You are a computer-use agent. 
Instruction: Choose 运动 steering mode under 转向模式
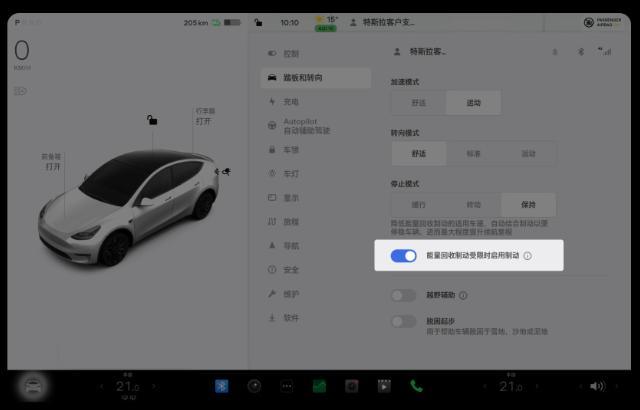tap(528, 154)
